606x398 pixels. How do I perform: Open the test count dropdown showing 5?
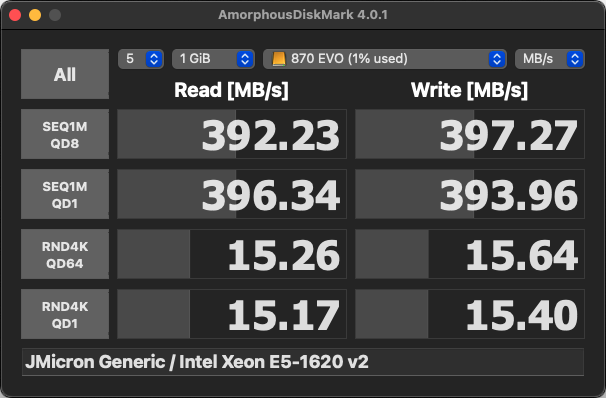point(141,59)
